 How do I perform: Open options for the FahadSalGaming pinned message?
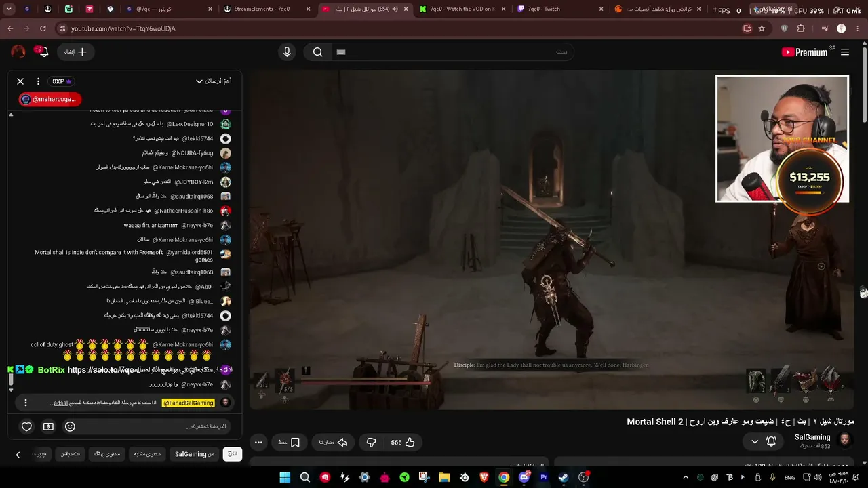[26, 403]
